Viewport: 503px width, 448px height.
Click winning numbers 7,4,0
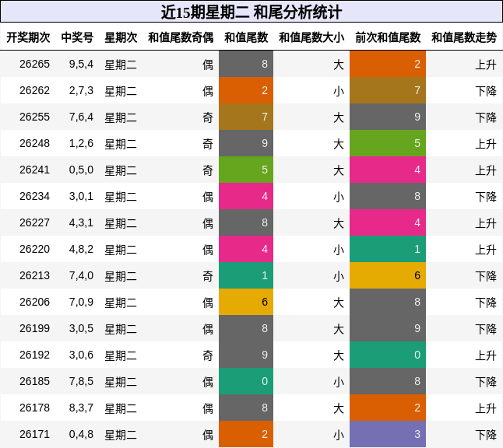click(81, 275)
